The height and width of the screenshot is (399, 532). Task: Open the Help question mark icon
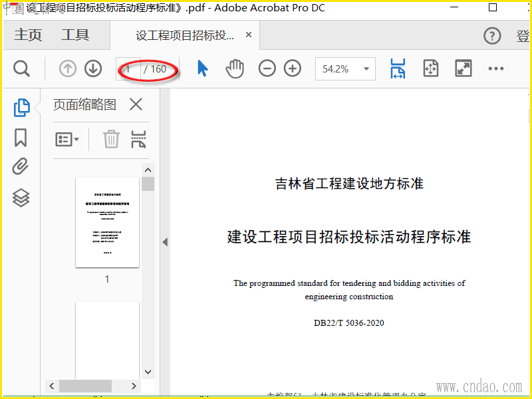click(492, 36)
